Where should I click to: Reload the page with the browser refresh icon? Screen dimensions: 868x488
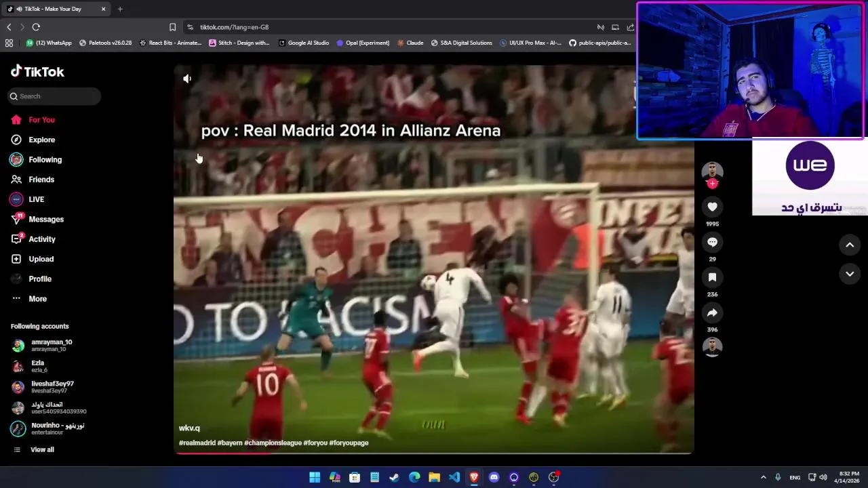36,27
